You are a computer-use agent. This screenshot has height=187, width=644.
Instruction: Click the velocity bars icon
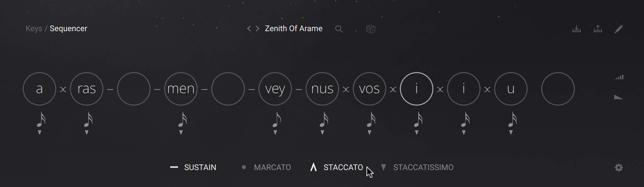click(618, 77)
